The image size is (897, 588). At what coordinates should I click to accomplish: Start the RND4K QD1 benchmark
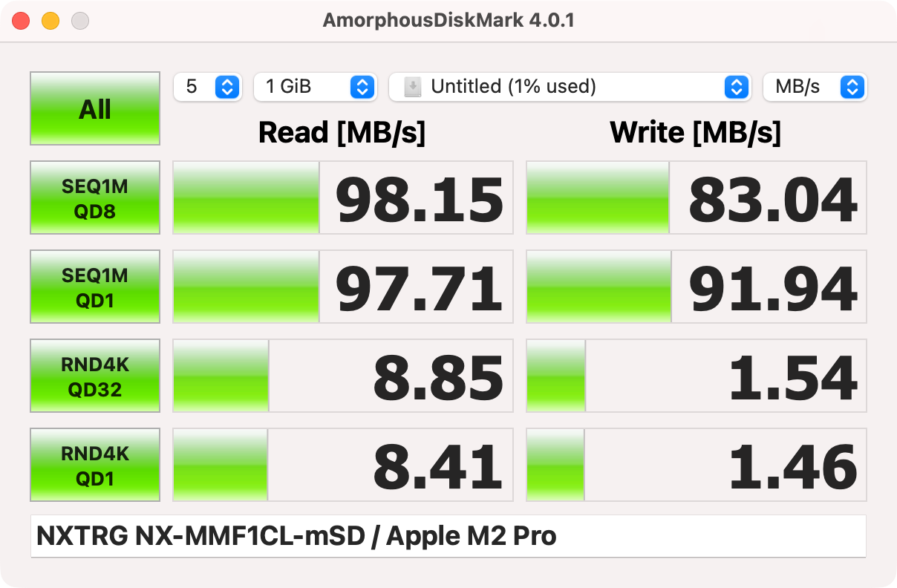[x=95, y=465]
